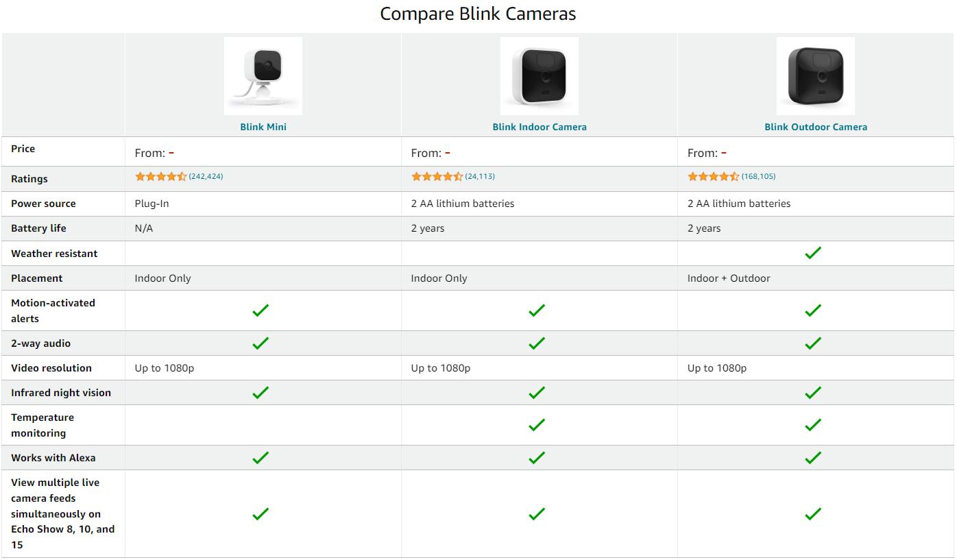Open the Blink Indoor Camera product image
This screenshot has height=560, width=957.
[540, 76]
